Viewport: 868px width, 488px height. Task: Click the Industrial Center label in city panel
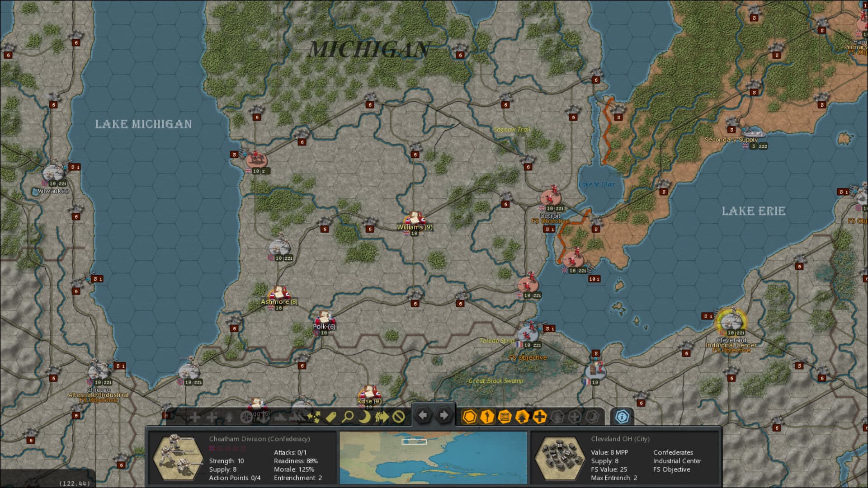point(677,461)
